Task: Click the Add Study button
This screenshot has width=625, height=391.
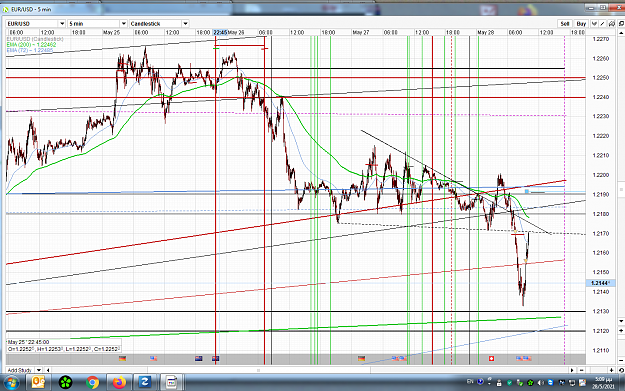Action: pos(20,370)
